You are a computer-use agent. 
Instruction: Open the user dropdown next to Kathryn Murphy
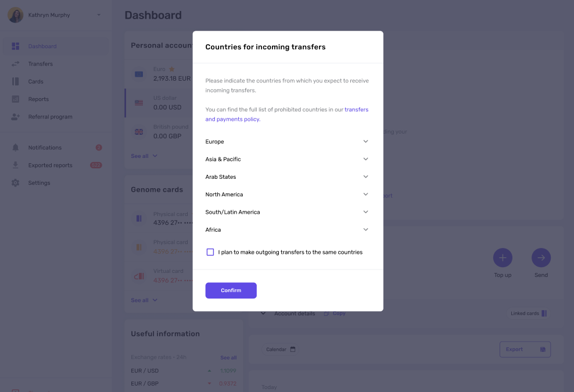[x=98, y=15]
